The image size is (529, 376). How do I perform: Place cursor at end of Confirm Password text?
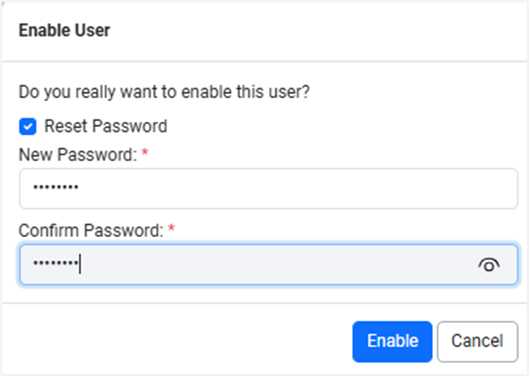point(80,264)
